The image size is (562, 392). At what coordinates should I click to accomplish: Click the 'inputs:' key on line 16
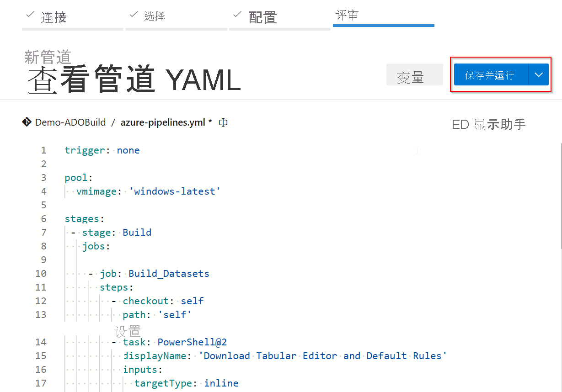point(143,370)
